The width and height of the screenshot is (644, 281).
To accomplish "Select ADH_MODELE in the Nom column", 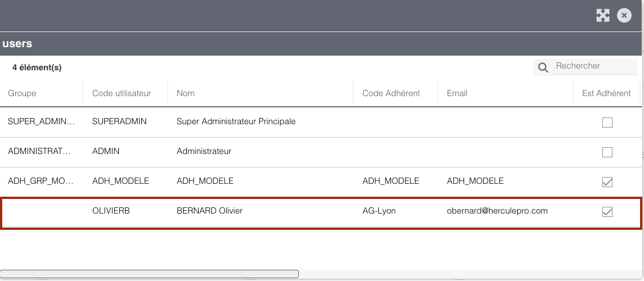I will click(x=205, y=181).
